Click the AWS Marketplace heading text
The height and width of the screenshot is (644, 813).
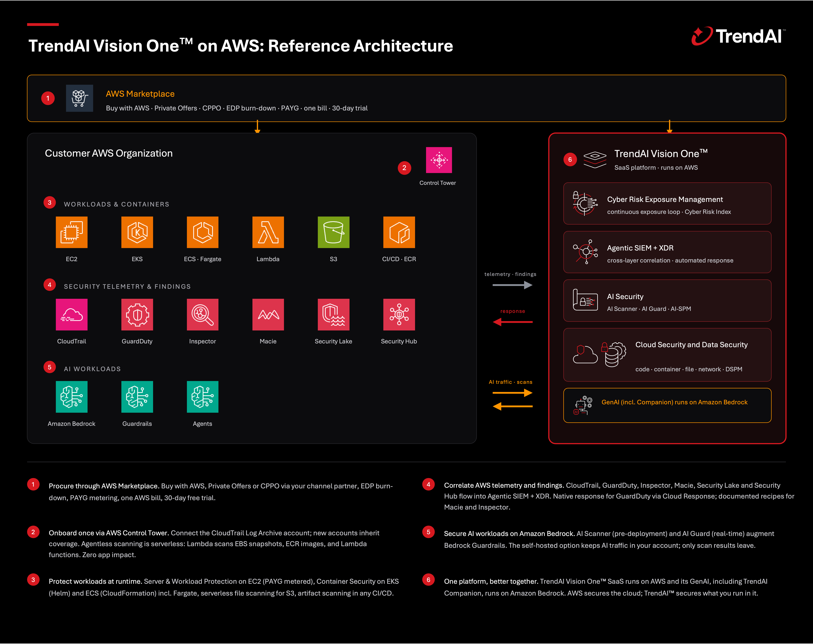tap(140, 94)
